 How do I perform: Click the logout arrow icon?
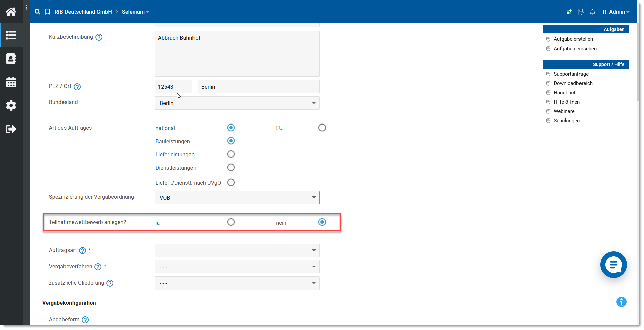pyautogui.click(x=11, y=129)
